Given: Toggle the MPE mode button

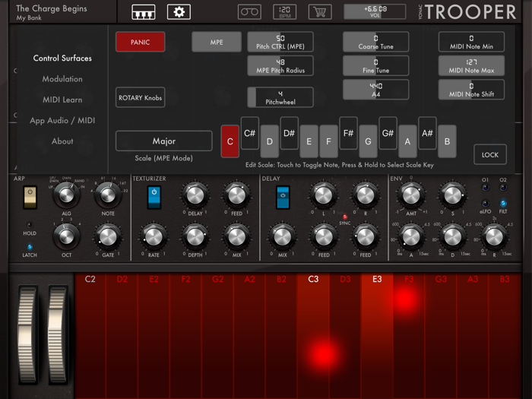Looking at the screenshot, I should tap(217, 42).
